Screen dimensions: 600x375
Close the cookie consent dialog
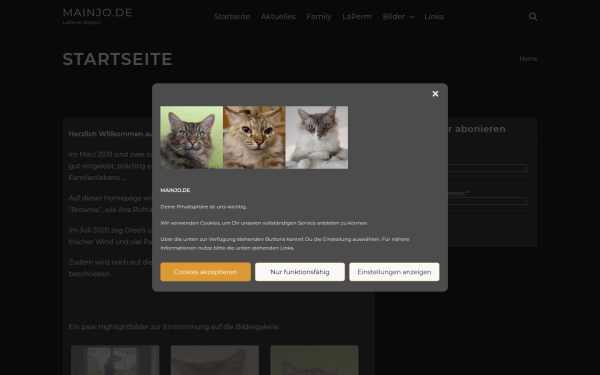[435, 94]
